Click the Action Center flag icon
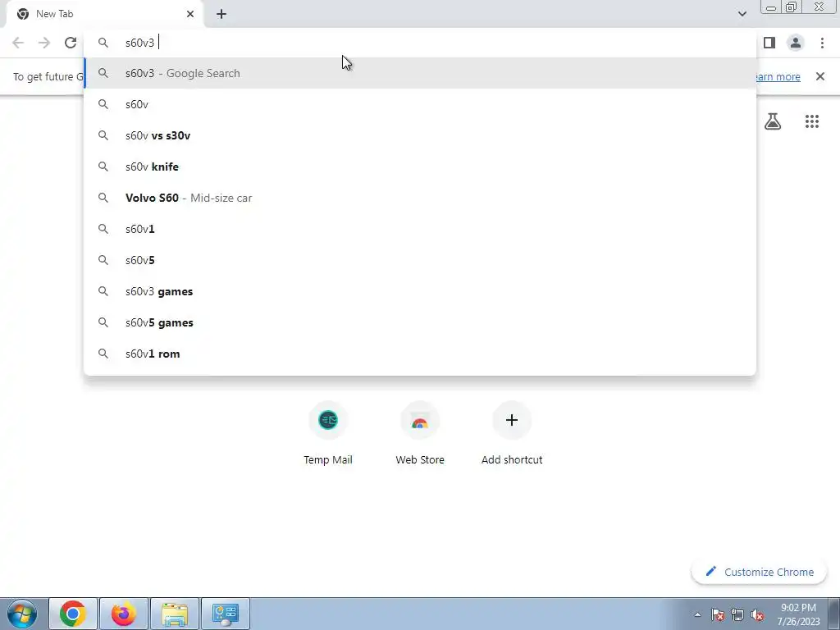Viewport: 840px width, 630px height. pyautogui.click(x=718, y=614)
